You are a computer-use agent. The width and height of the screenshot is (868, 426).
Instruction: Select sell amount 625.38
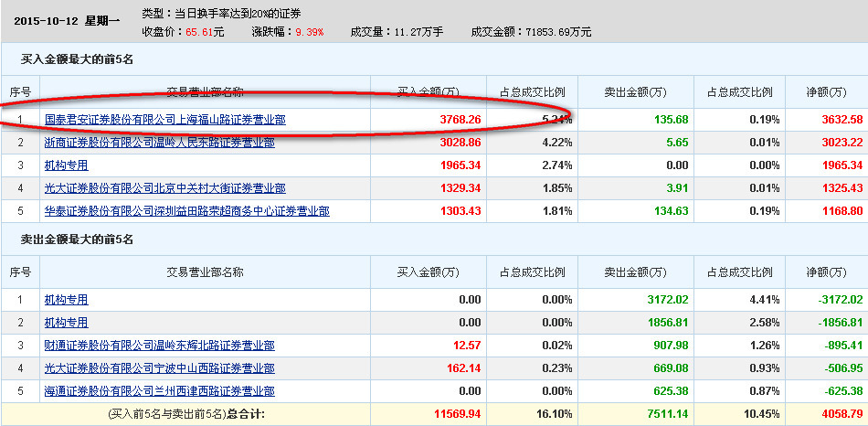tap(671, 391)
